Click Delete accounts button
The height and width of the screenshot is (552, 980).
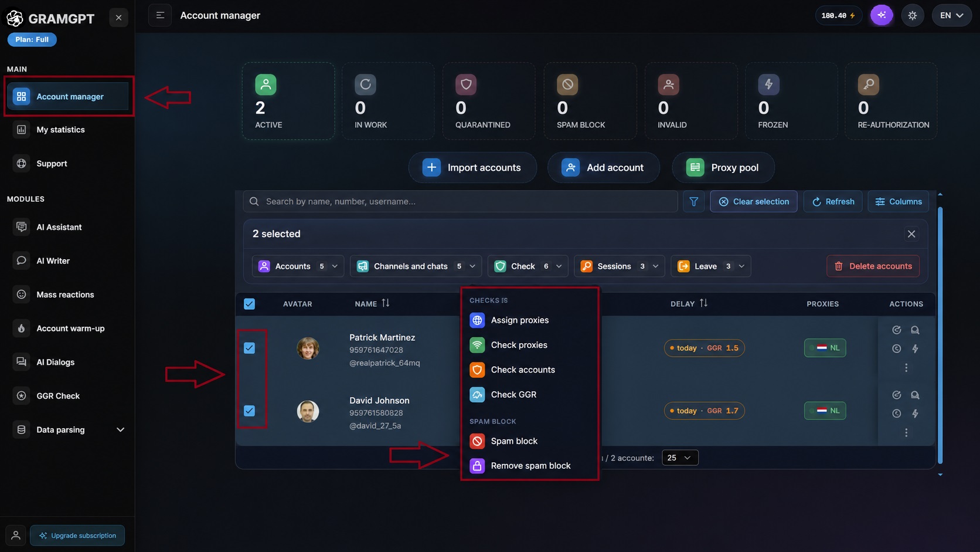[x=873, y=266]
